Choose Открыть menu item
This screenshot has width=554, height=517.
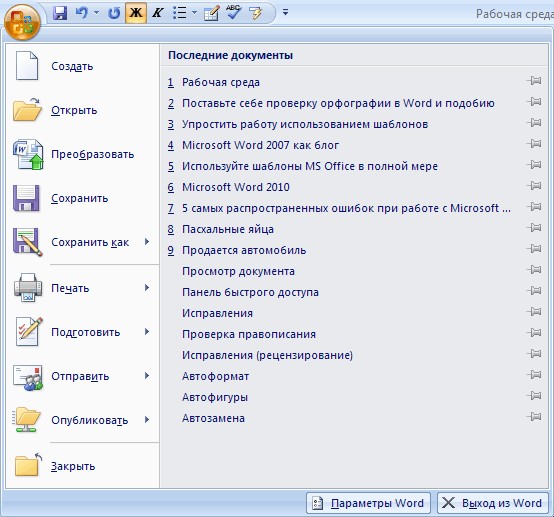[83, 110]
